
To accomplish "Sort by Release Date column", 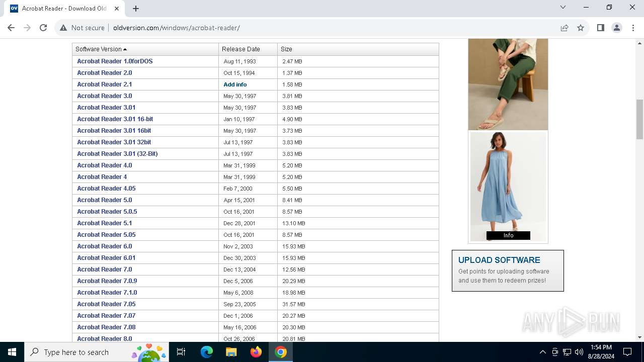I will point(241,49).
